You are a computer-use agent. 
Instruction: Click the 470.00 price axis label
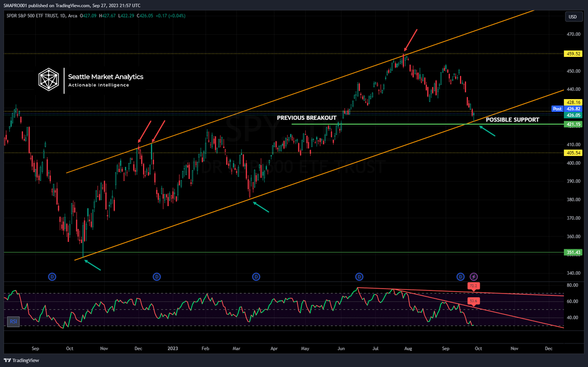click(573, 34)
